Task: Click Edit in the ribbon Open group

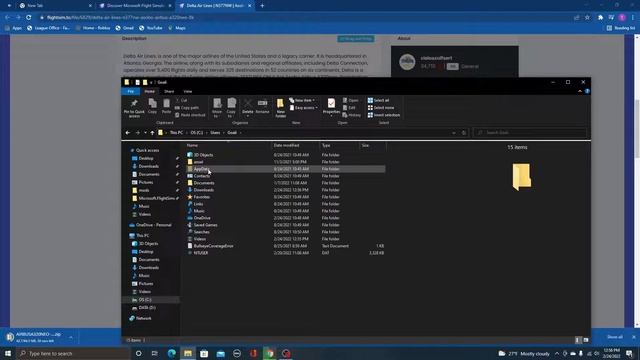Action: 349,108
